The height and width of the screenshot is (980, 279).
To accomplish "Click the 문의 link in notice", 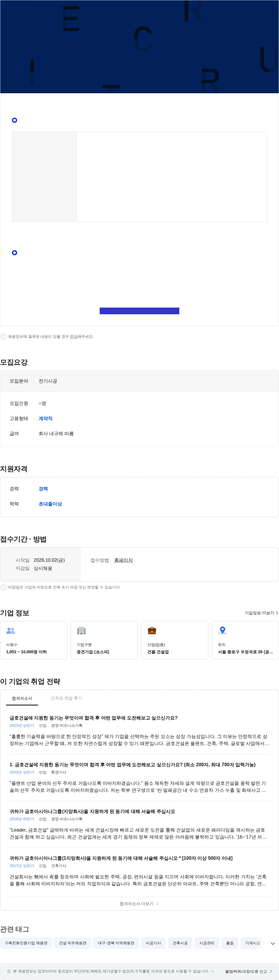I will [74, 337].
